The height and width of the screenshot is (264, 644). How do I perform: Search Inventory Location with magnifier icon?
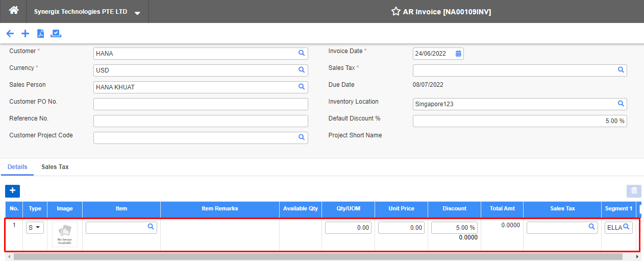621,104
